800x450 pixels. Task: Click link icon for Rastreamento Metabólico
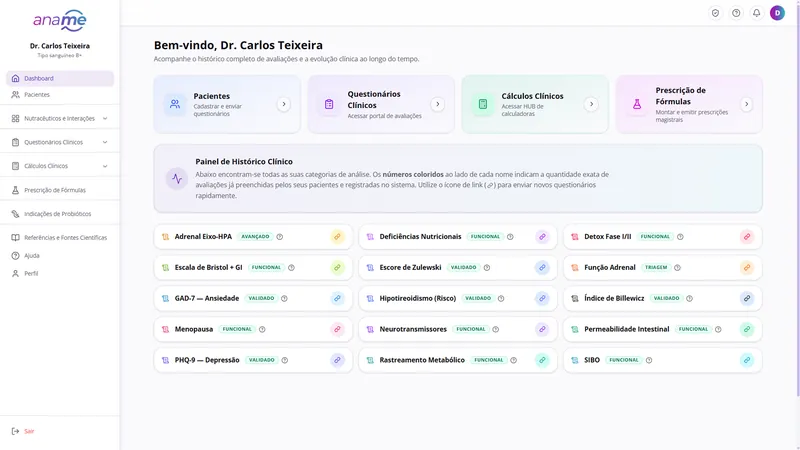pos(542,360)
